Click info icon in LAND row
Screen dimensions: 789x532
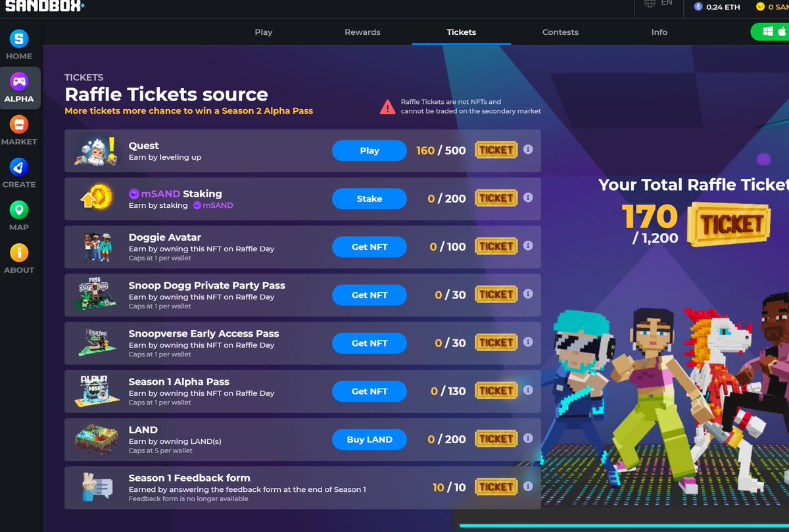528,438
